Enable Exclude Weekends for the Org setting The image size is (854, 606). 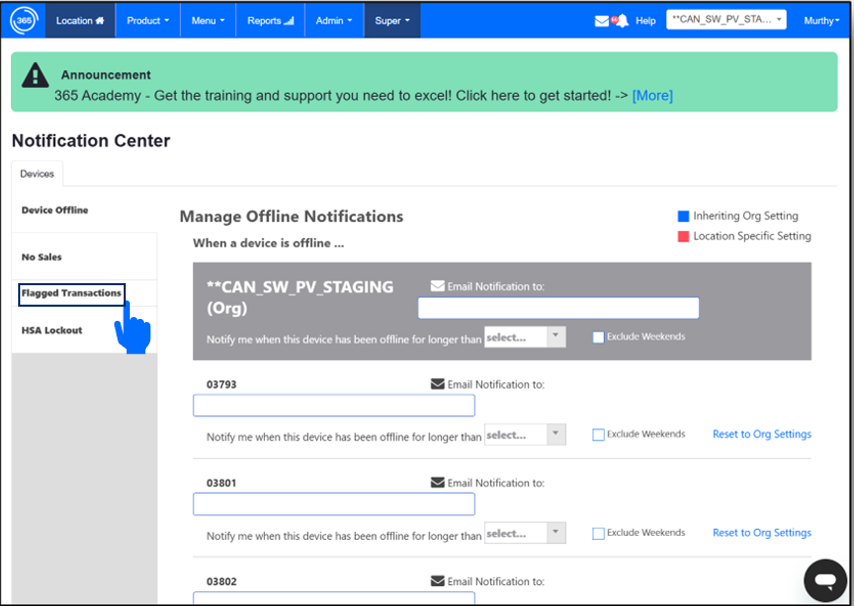point(597,337)
